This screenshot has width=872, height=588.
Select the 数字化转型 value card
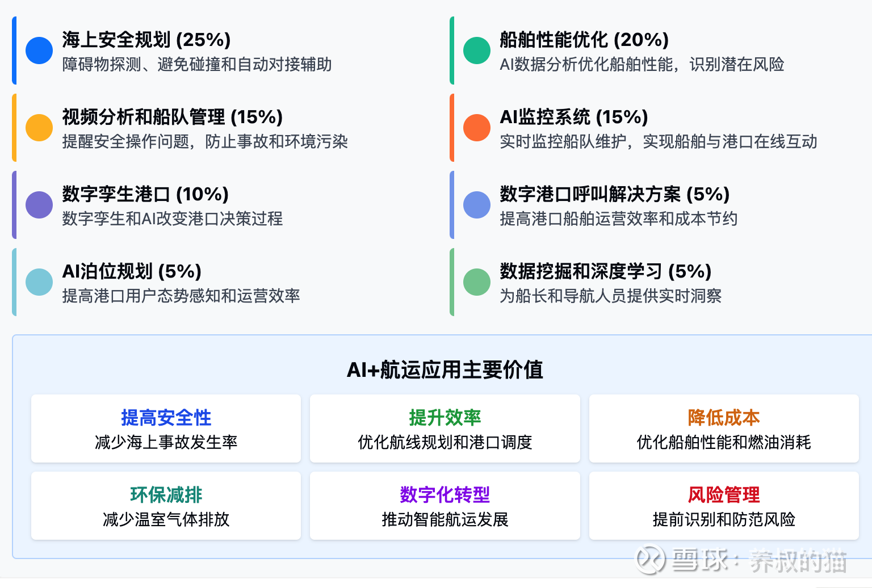(445, 506)
